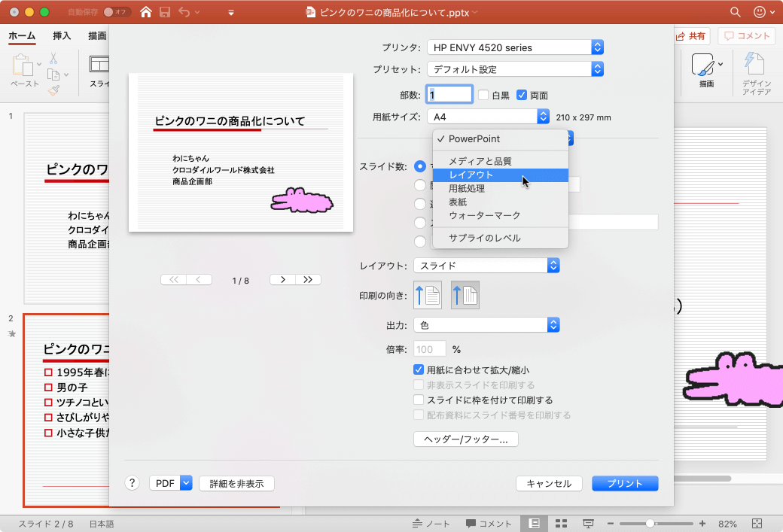783x532 pixels.
Task: Expand the 出力 color dropdown
Action: tap(486, 325)
